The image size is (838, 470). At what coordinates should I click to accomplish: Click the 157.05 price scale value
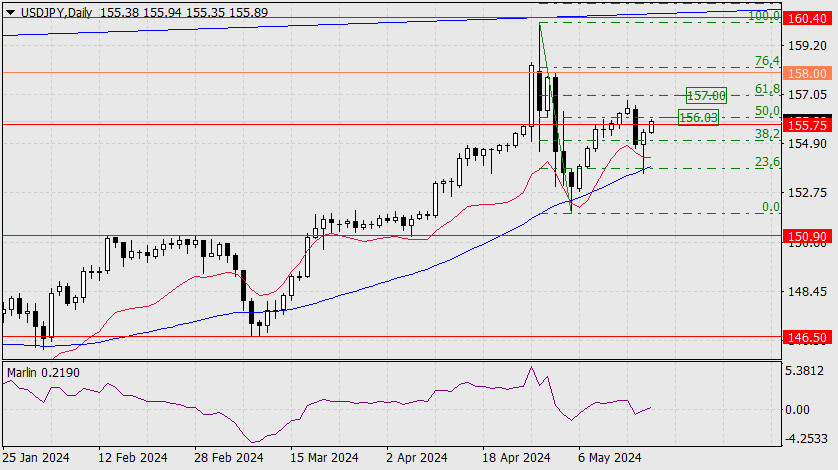[x=807, y=95]
